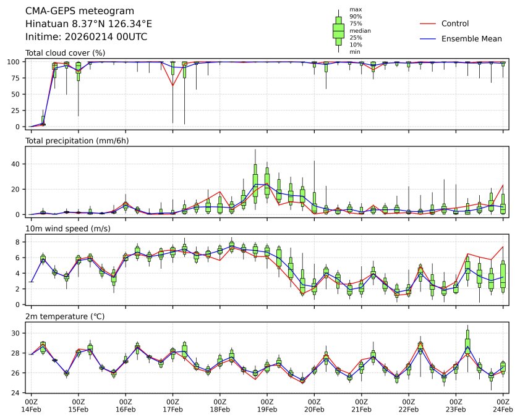Select the 'Control' legend label
The image size is (520, 420).
click(x=455, y=23)
